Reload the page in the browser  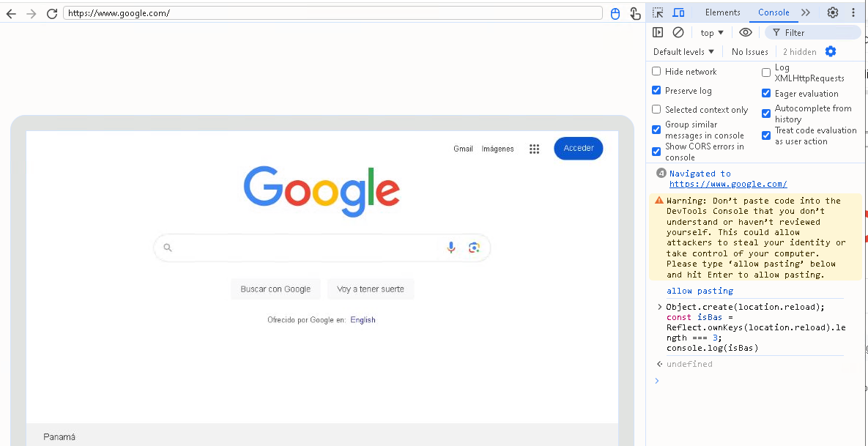coord(52,13)
